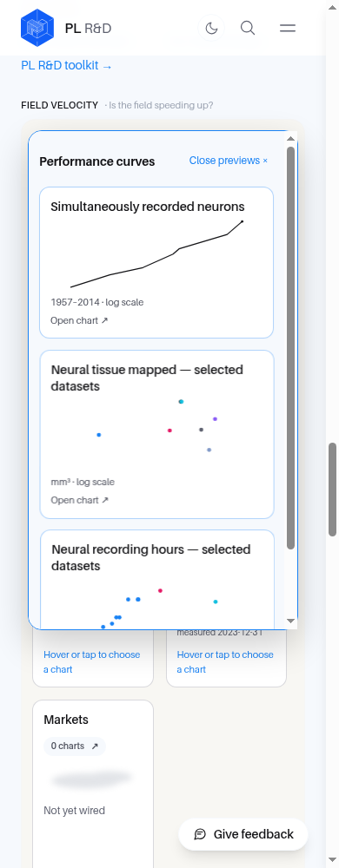The height and width of the screenshot is (868, 339).
Task: Toggle dark mode moon icon
Action: [211, 28]
